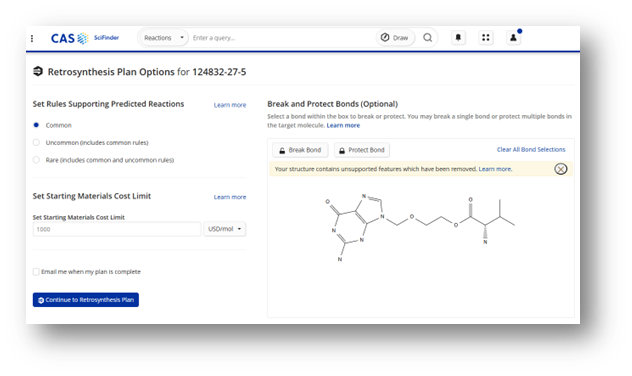Open notifications bell icon
The image size is (632, 376).
pos(458,37)
